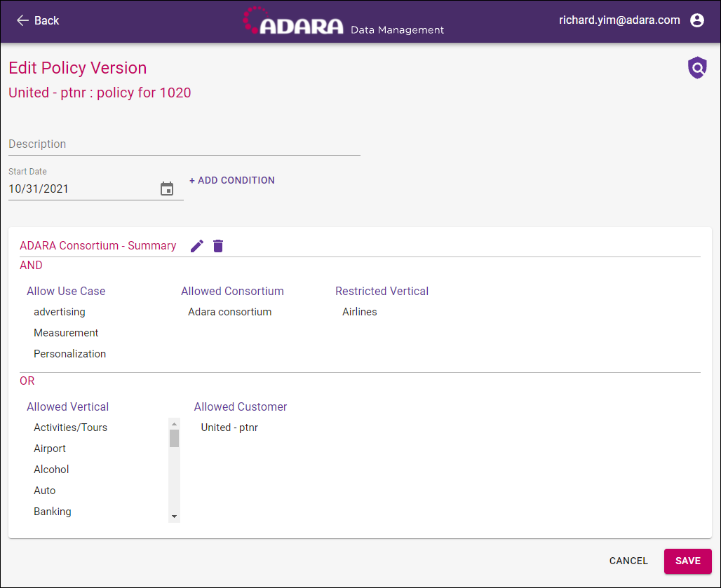Click 'ADARA Consortium - Summary' heading

[97, 246]
